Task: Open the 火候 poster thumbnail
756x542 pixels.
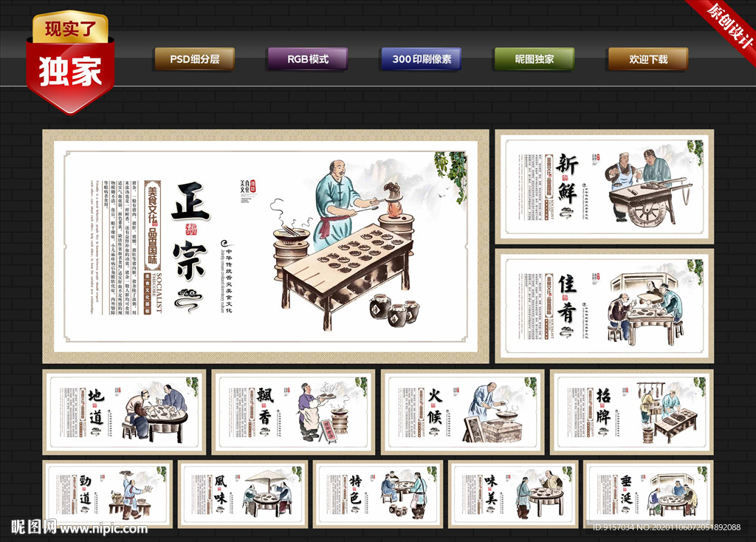Action: click(463, 412)
